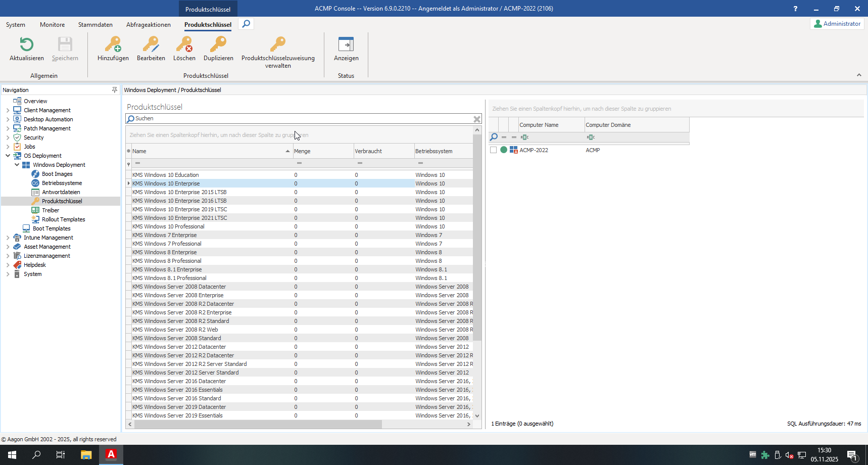Open Produktschlüsselzuweisung verwalten
The height and width of the screenshot is (465, 868).
pyautogui.click(x=277, y=45)
